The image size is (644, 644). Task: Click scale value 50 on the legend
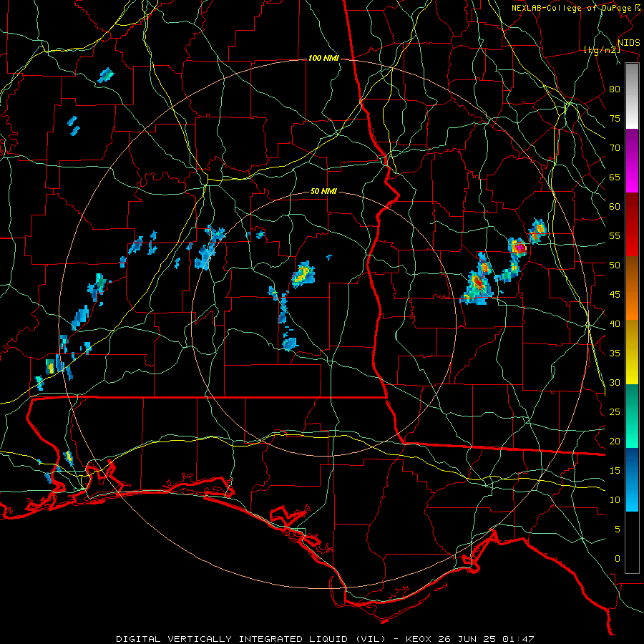pos(615,265)
